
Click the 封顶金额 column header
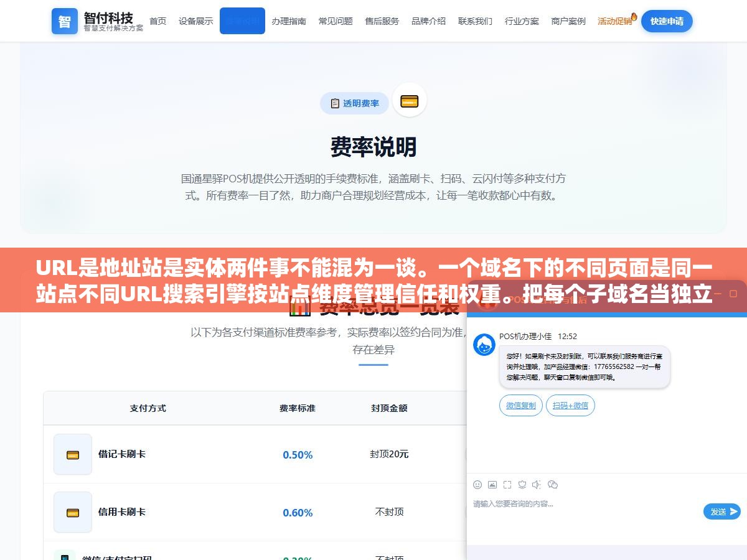[389, 408]
